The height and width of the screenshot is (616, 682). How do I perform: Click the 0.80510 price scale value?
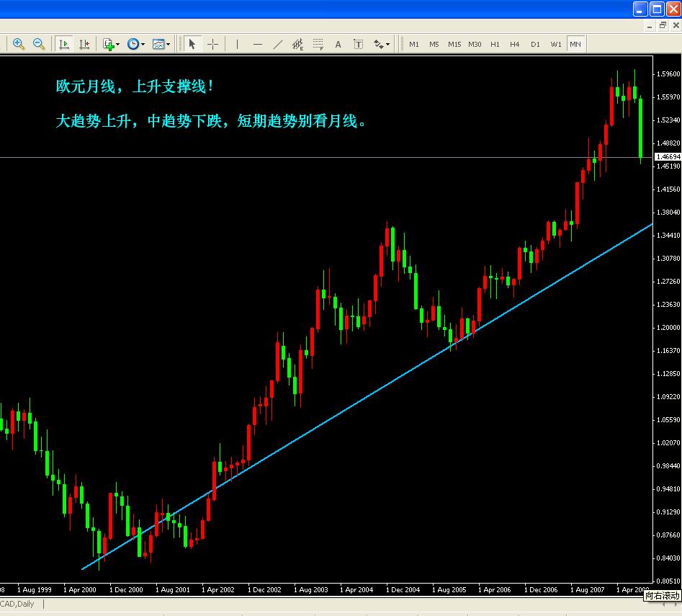click(668, 581)
